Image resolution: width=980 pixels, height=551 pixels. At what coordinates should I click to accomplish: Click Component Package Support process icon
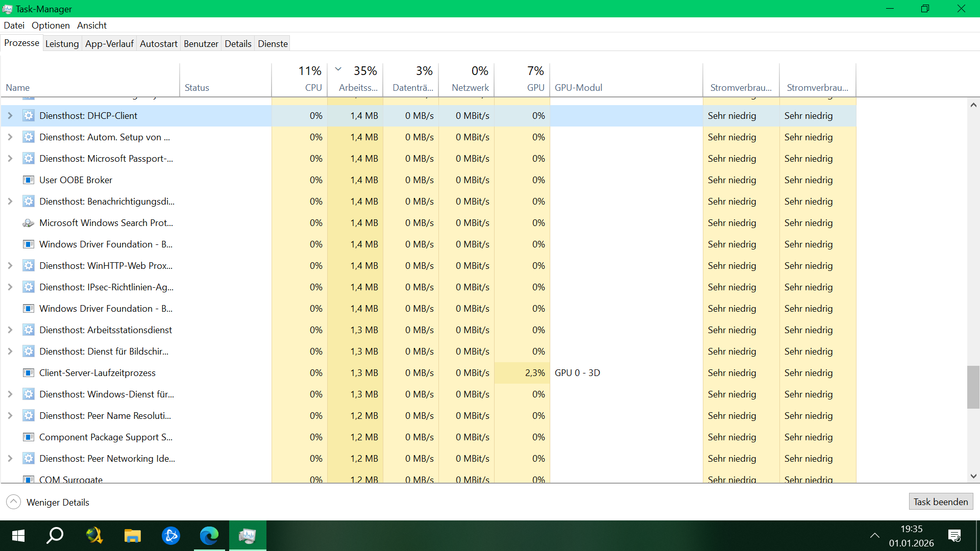tap(29, 437)
